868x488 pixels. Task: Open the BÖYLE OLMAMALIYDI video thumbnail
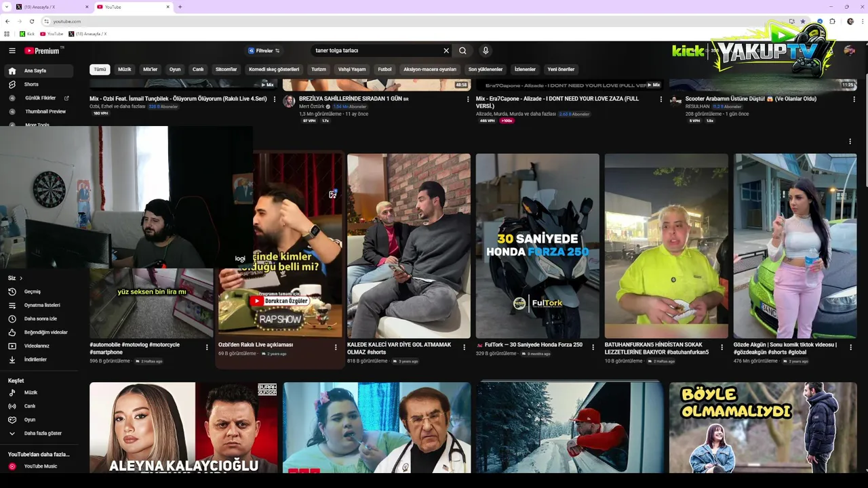[763, 427]
